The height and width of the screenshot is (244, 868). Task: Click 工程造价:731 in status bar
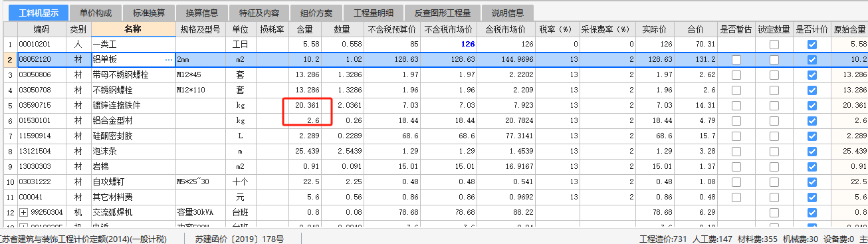pos(663,239)
